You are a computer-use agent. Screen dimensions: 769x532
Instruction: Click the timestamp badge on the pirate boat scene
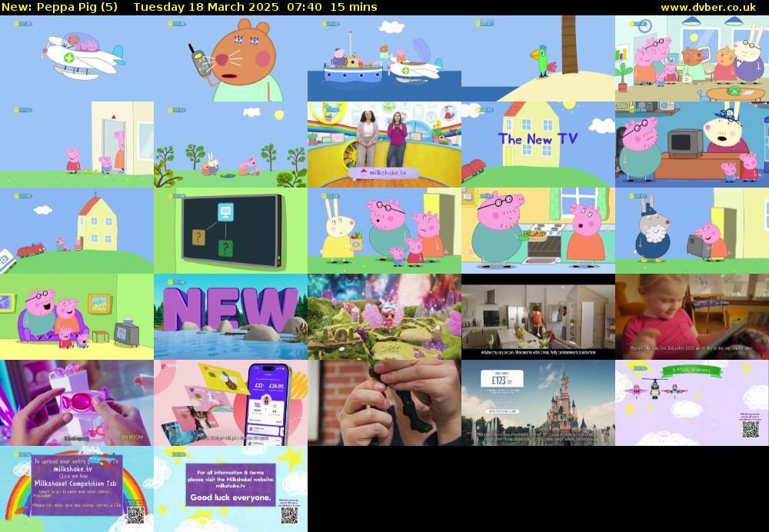click(x=331, y=24)
